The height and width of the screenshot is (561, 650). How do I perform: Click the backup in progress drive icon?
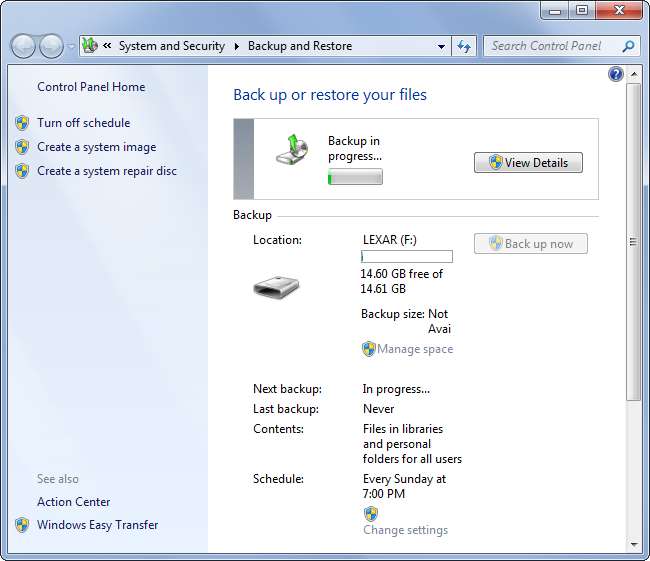[x=292, y=149]
